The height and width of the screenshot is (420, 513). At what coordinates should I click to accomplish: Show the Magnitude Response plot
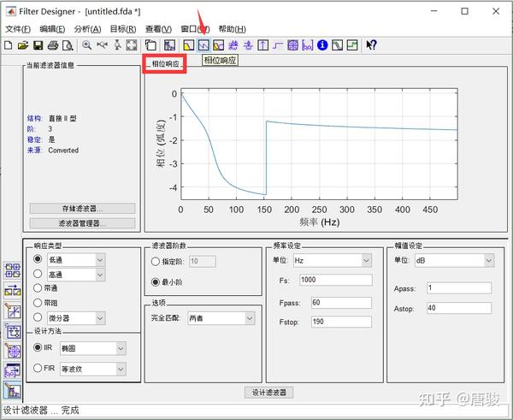tap(188, 45)
